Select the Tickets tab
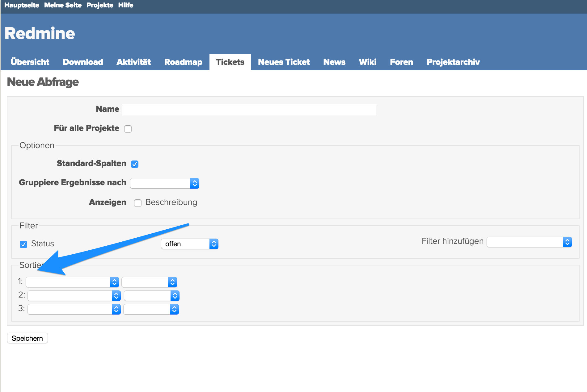 pos(230,62)
